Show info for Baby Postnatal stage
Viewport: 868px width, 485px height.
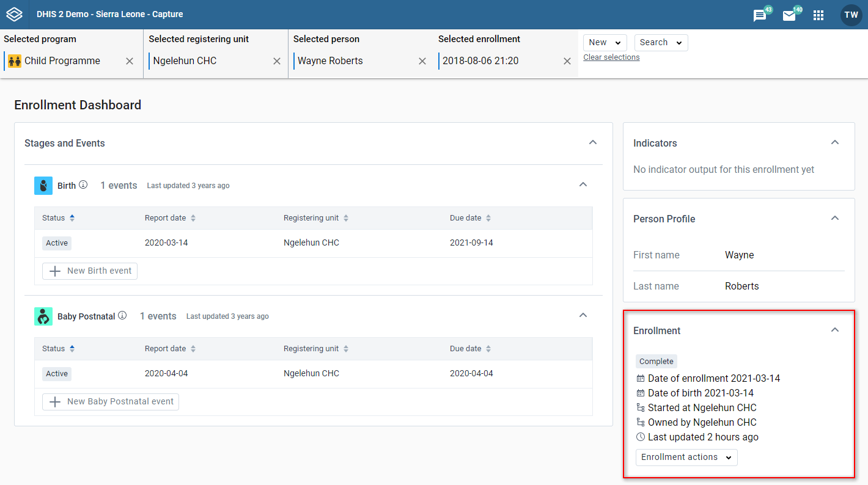[x=122, y=316]
